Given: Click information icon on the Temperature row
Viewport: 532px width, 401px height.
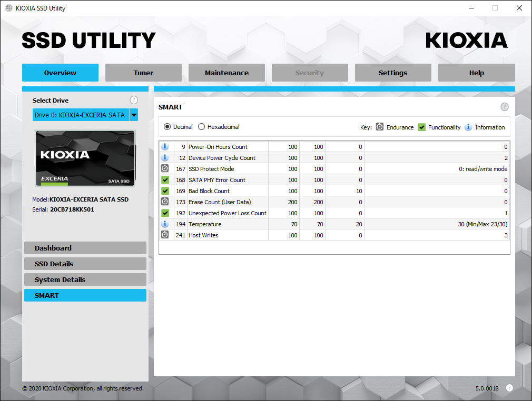Looking at the screenshot, I should tap(165, 224).
